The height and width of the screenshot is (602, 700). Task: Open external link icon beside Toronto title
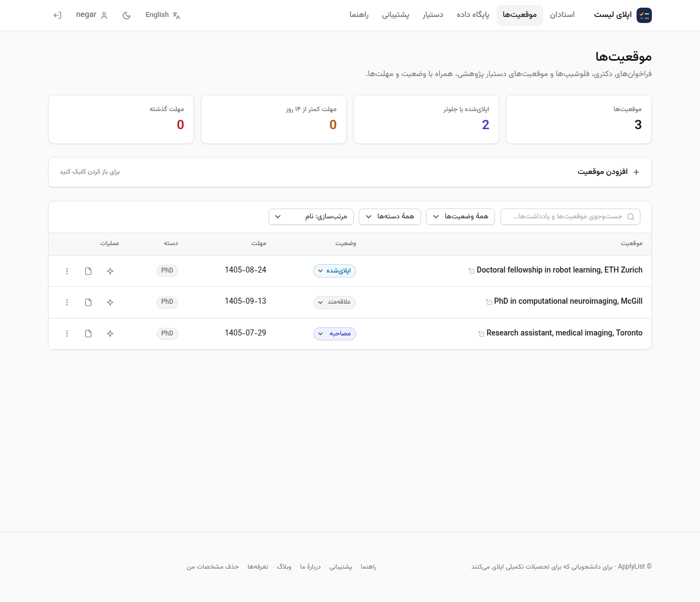coord(481,334)
